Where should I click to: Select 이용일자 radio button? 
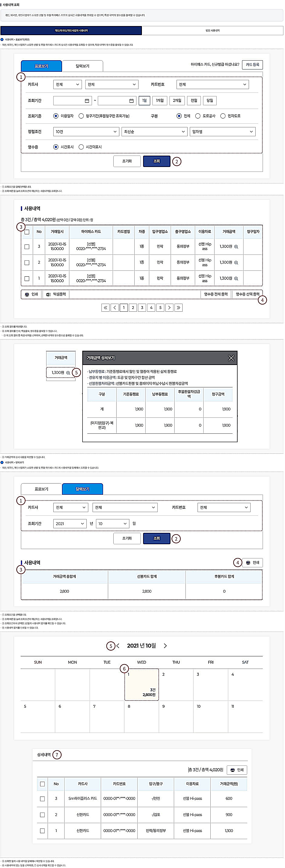(56, 116)
